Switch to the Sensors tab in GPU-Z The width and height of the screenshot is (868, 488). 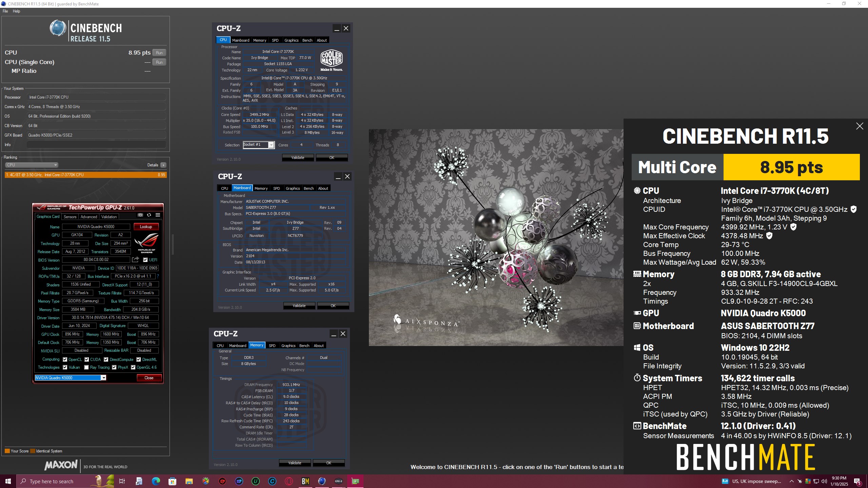(x=70, y=217)
